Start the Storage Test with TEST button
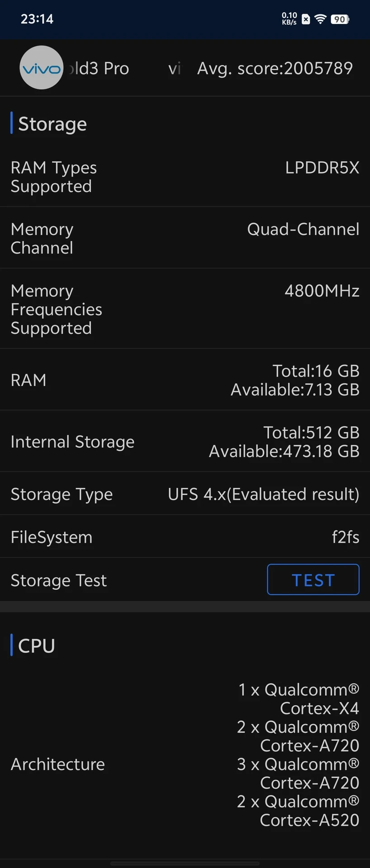The height and width of the screenshot is (868, 370). click(x=313, y=580)
